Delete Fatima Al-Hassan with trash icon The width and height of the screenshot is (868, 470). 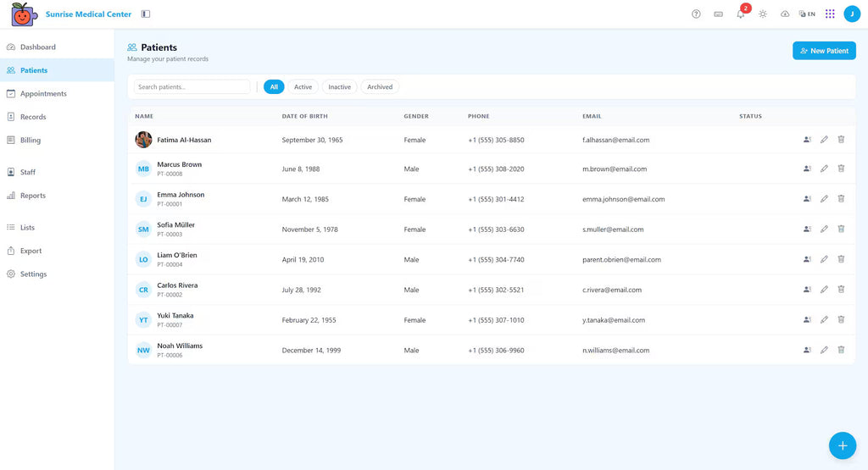click(x=841, y=140)
